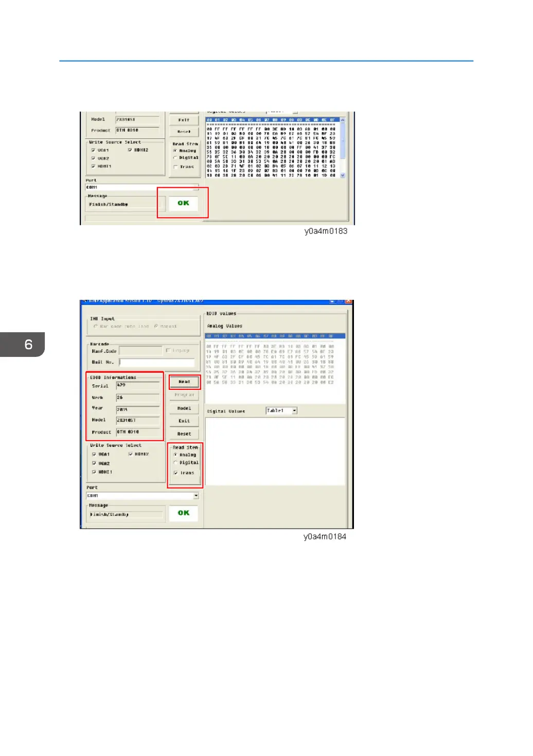Toggle HDMI1 source checkbox in figure y0a4m0184
The height and width of the screenshot is (756, 533).
point(94,472)
